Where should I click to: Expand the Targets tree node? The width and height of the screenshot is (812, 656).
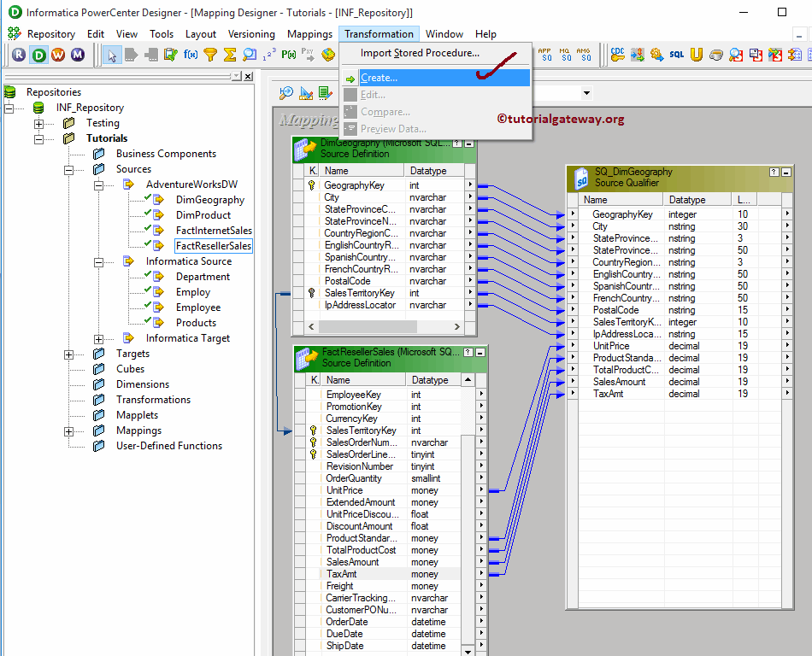[x=69, y=354]
